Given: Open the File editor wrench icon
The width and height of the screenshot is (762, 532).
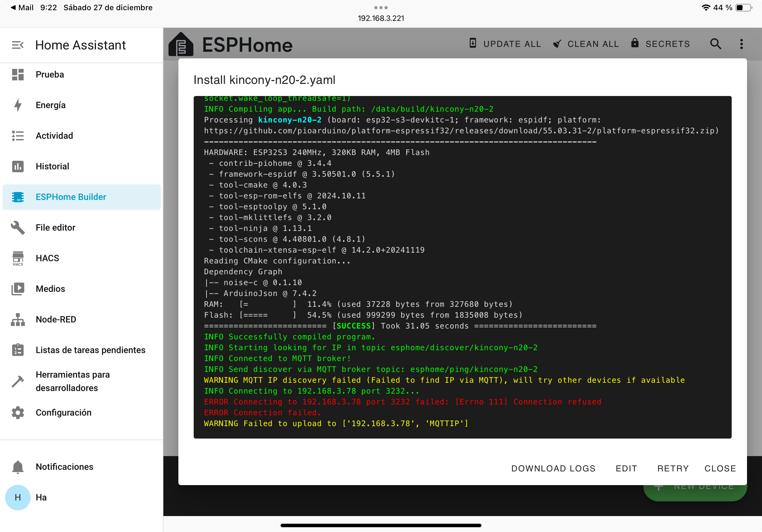Looking at the screenshot, I should (x=18, y=227).
